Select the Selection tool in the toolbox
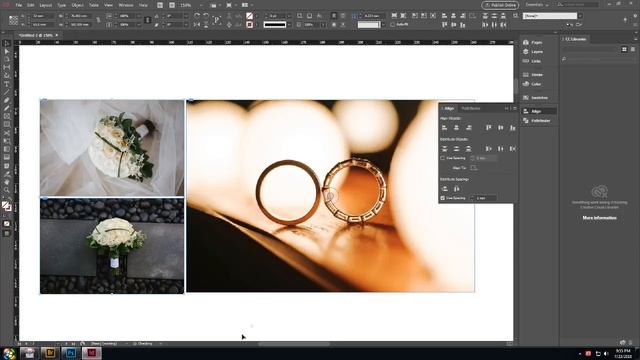 point(7,43)
